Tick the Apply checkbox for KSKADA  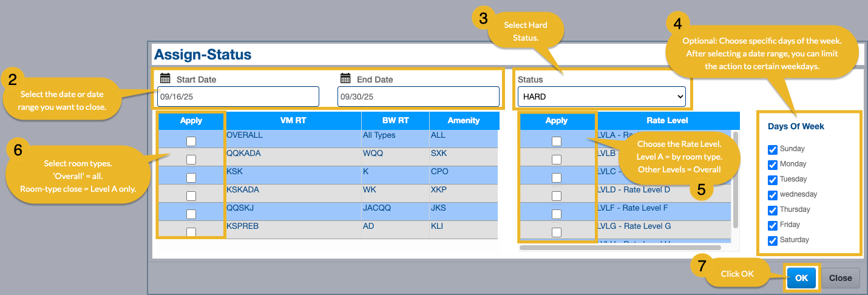point(191,195)
